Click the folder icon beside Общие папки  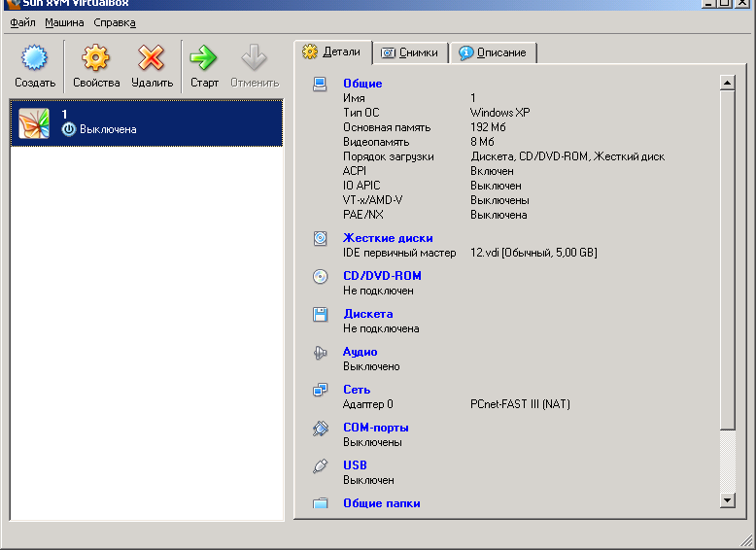point(320,503)
